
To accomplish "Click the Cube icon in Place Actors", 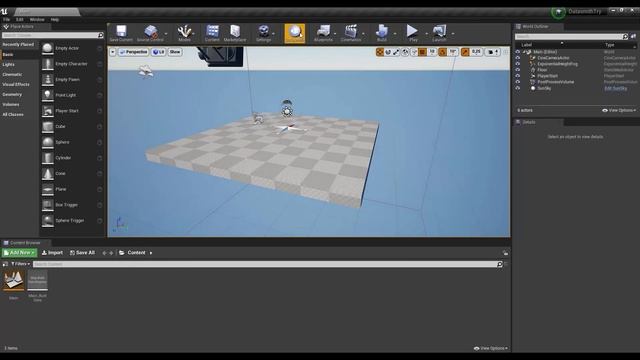I will [x=48, y=127].
